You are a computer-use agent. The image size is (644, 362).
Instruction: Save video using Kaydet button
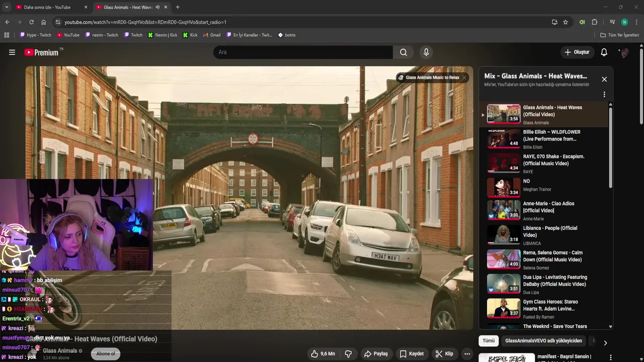pyautogui.click(x=412, y=354)
